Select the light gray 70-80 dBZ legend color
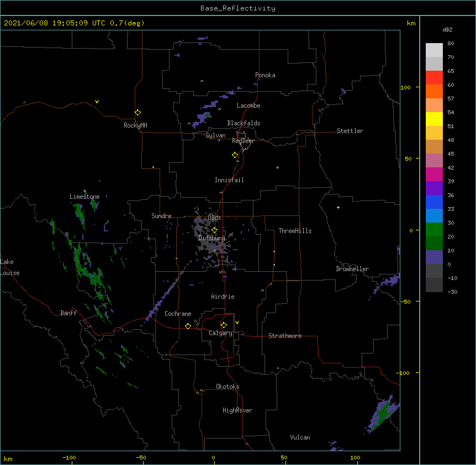The image size is (476, 465). click(x=434, y=50)
